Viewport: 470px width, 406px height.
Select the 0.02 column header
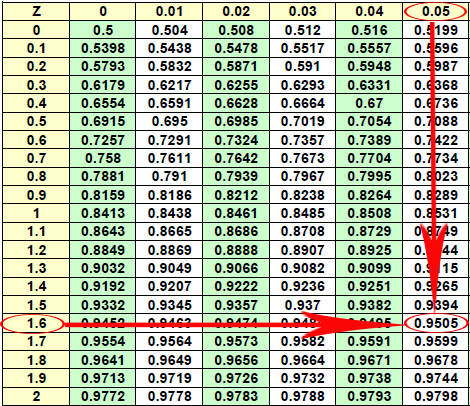coord(236,12)
